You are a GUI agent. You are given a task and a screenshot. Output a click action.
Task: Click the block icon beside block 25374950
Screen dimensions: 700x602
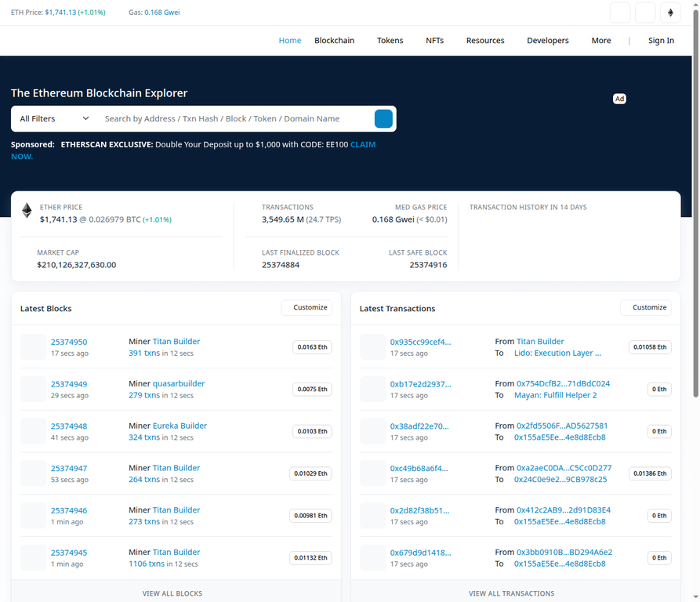[x=33, y=346]
